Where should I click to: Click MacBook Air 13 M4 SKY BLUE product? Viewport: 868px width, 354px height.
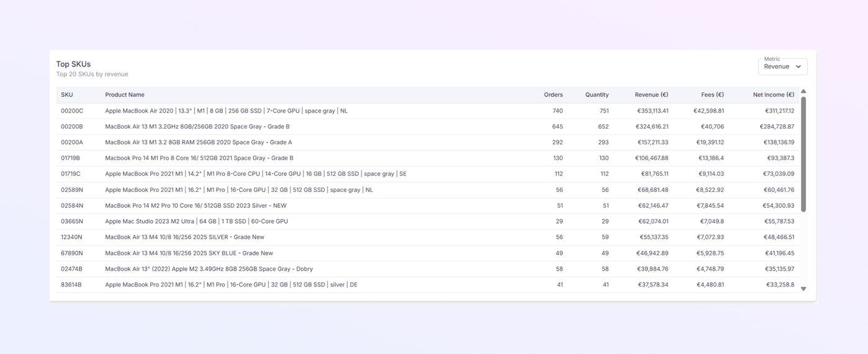point(189,253)
